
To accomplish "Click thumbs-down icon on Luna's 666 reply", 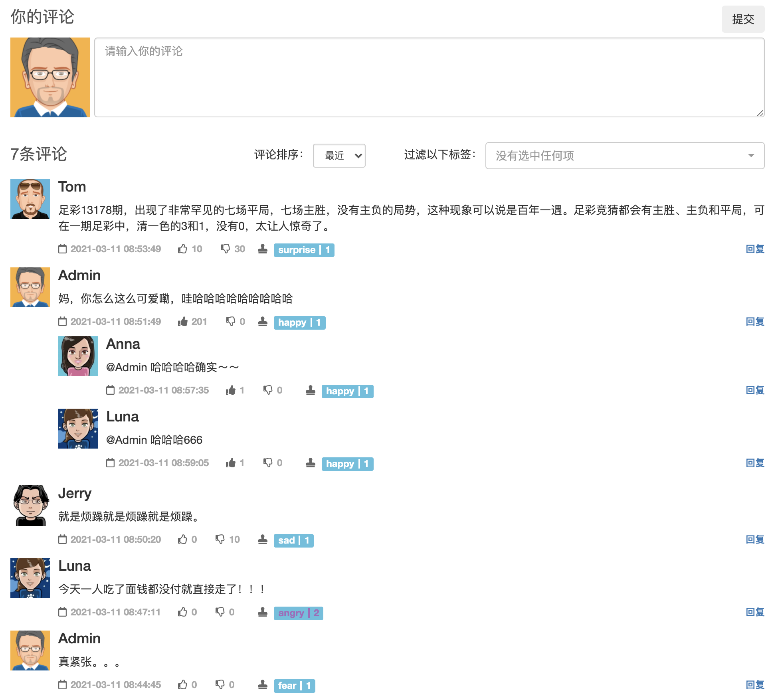I will (268, 463).
